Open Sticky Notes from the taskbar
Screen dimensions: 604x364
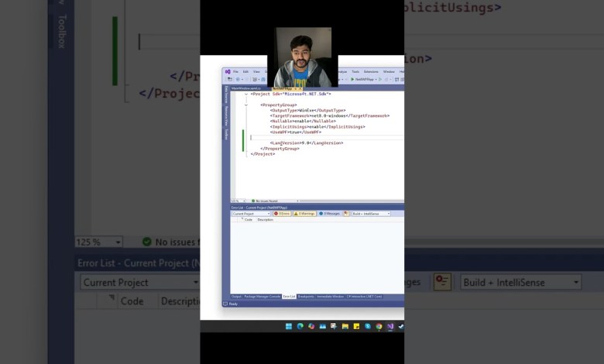click(x=356, y=326)
